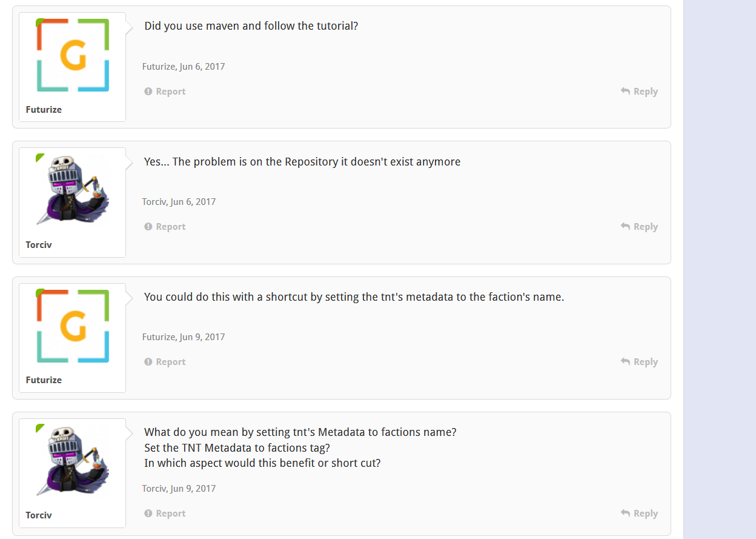This screenshot has height=539, width=756.
Task: Open the 'Futurize, Jun 9, 2017' post permalink
Action: tap(184, 337)
